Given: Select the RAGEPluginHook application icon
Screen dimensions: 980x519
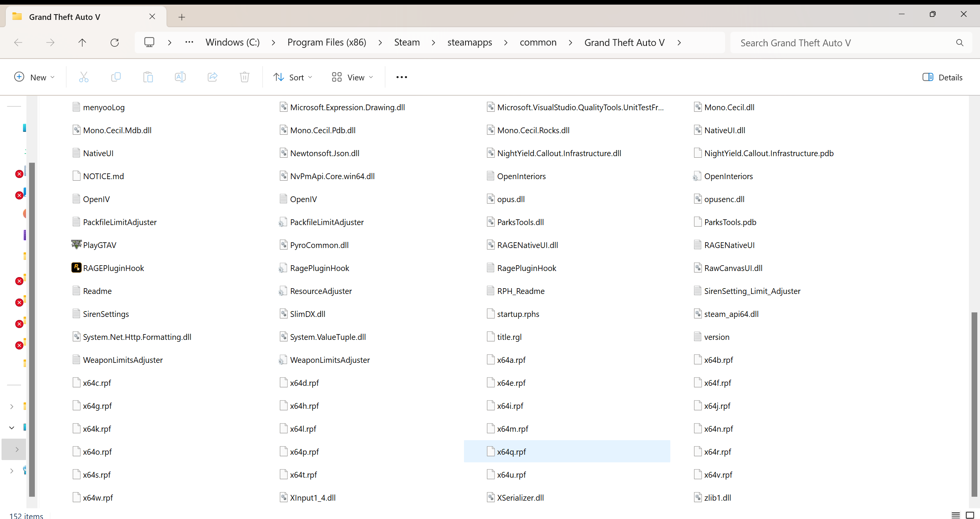Looking at the screenshot, I should [x=76, y=268].
